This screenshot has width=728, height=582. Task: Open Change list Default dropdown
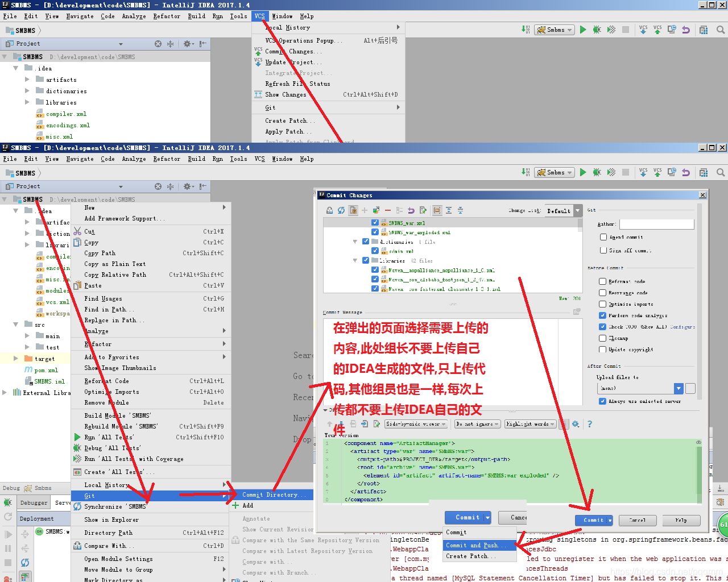pyautogui.click(x=563, y=211)
